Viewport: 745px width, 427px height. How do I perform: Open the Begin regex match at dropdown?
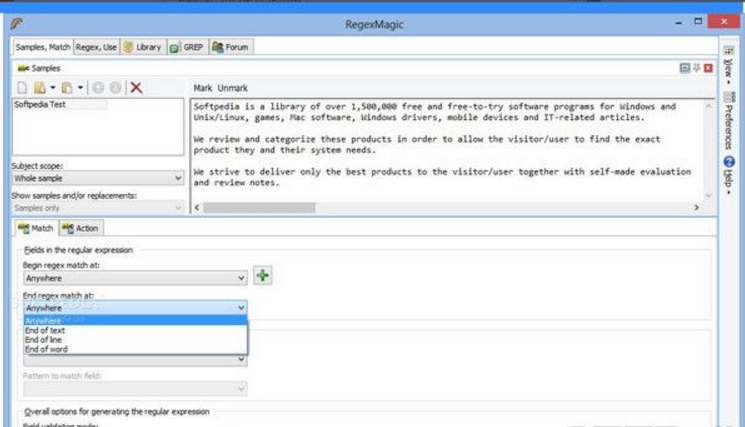pos(135,278)
